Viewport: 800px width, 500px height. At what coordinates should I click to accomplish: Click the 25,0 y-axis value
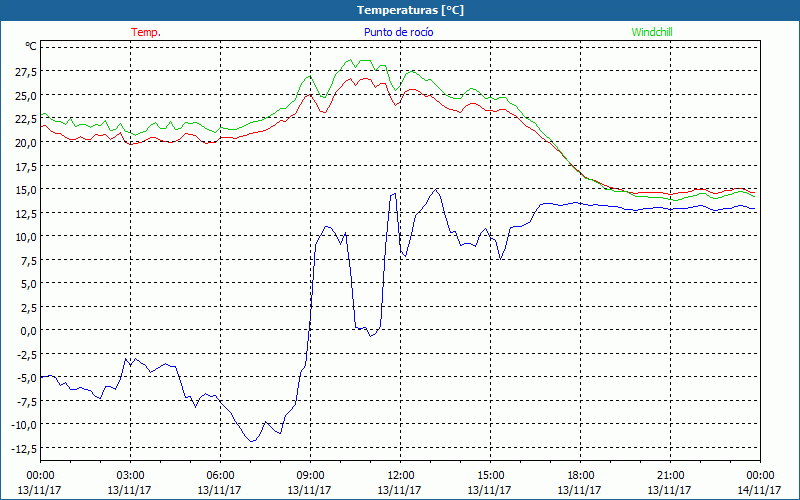25,95
